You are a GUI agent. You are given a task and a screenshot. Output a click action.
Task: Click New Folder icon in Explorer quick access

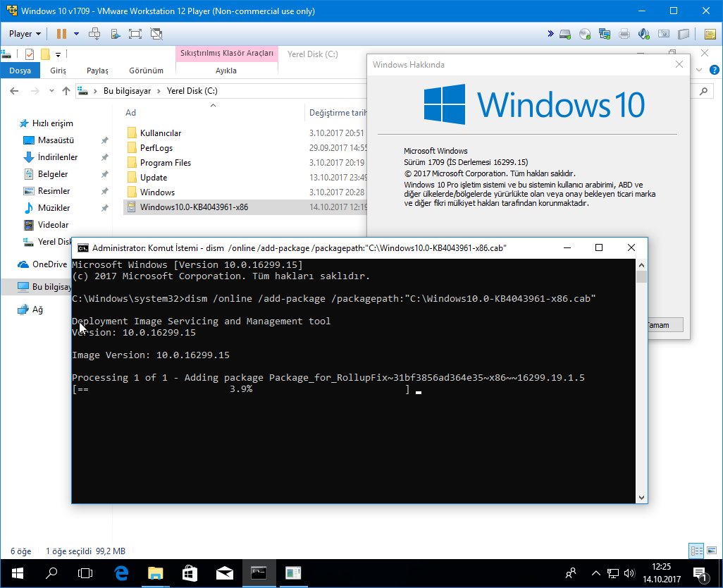(x=45, y=54)
